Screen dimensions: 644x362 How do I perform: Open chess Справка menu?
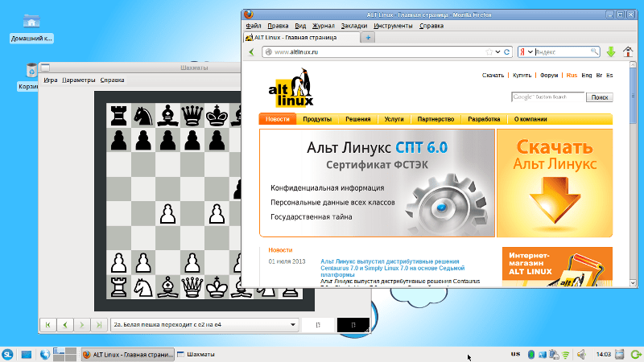[112, 80]
